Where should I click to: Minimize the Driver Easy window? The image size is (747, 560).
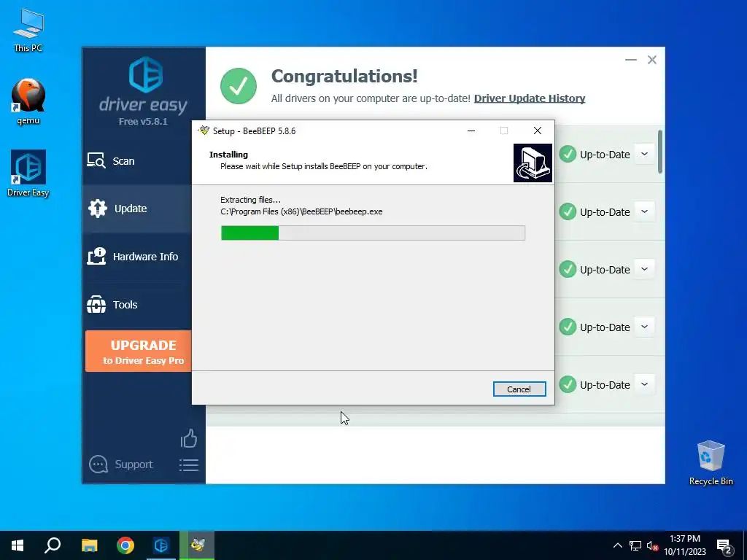point(631,60)
